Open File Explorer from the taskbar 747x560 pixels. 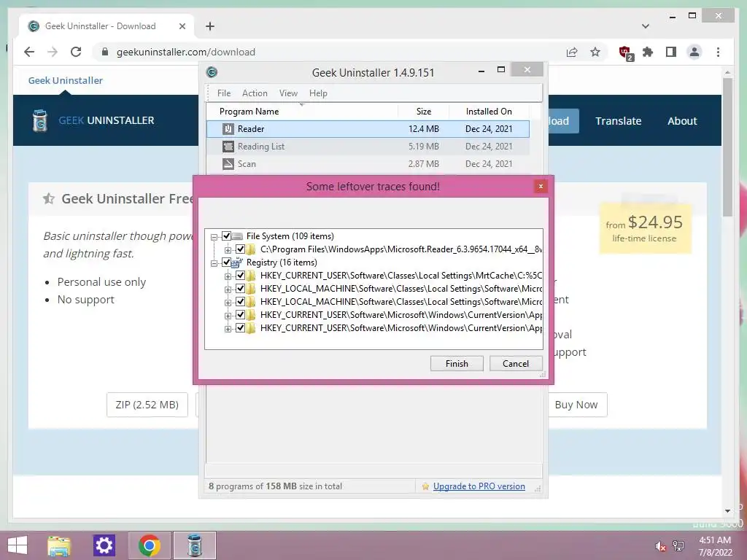[59, 545]
